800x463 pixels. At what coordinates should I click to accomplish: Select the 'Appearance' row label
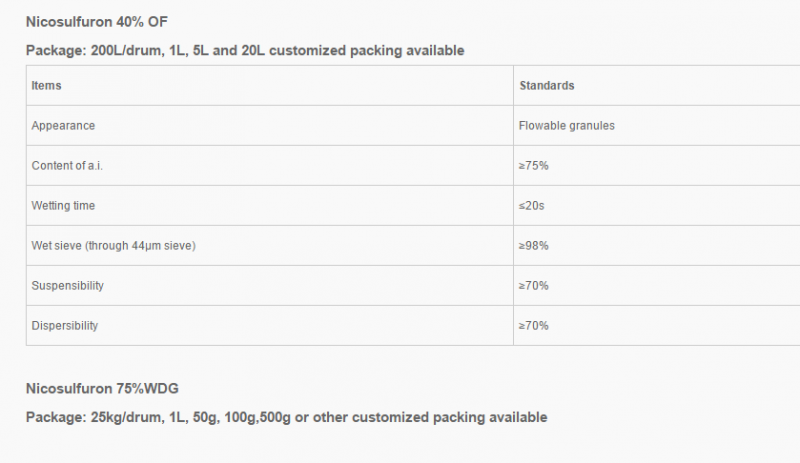(63, 126)
